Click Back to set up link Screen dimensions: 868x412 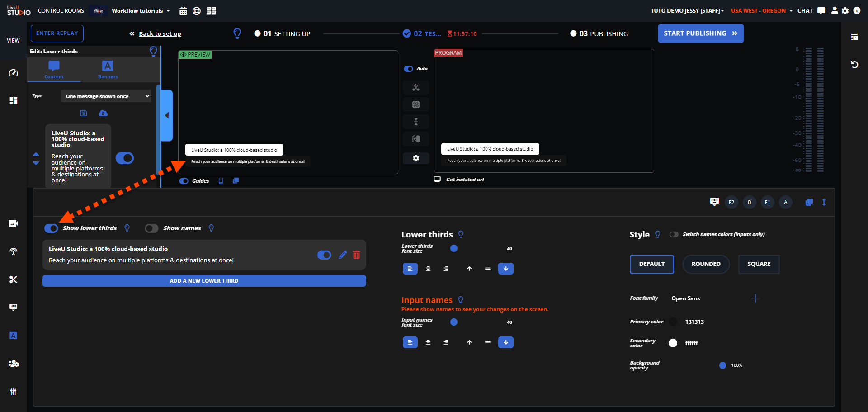[x=160, y=33]
